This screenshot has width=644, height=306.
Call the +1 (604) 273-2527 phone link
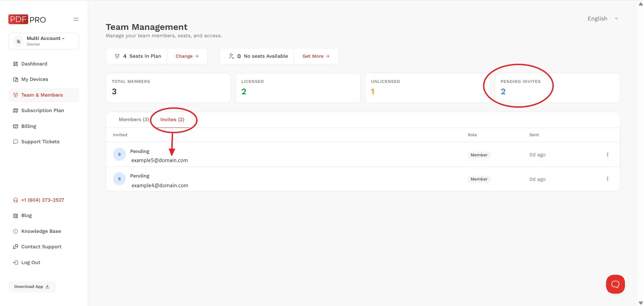pos(43,200)
